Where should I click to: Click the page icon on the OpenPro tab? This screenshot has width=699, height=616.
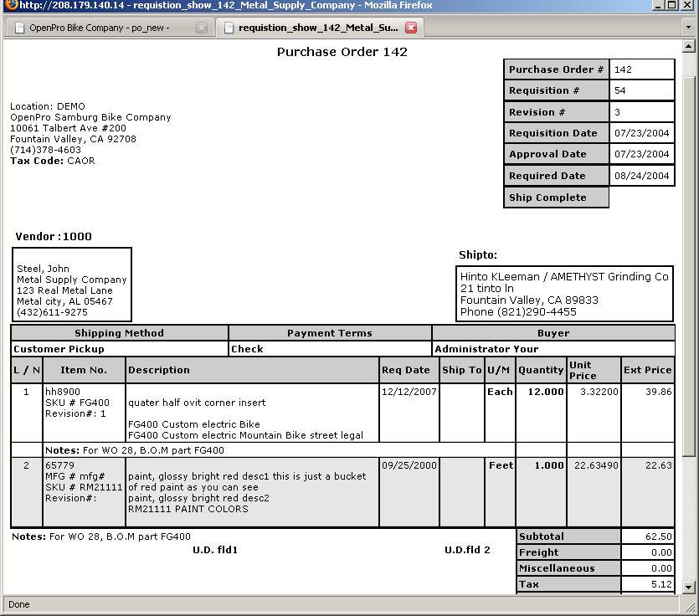19,28
